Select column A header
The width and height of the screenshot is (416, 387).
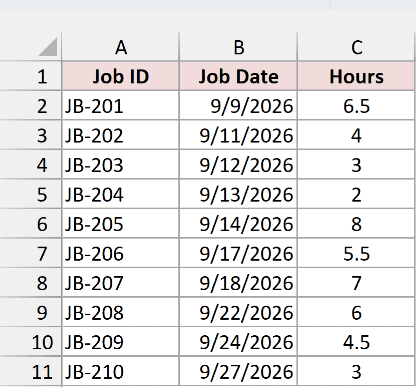point(121,47)
